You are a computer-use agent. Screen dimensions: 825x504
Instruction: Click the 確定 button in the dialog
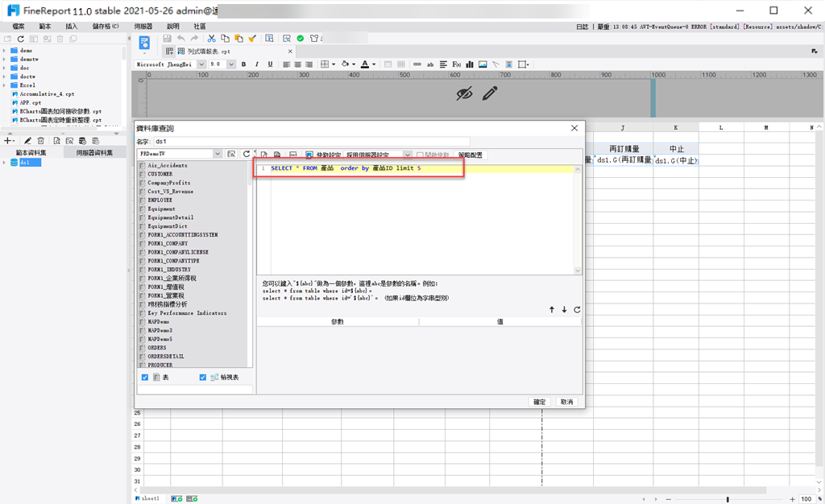pyautogui.click(x=539, y=402)
